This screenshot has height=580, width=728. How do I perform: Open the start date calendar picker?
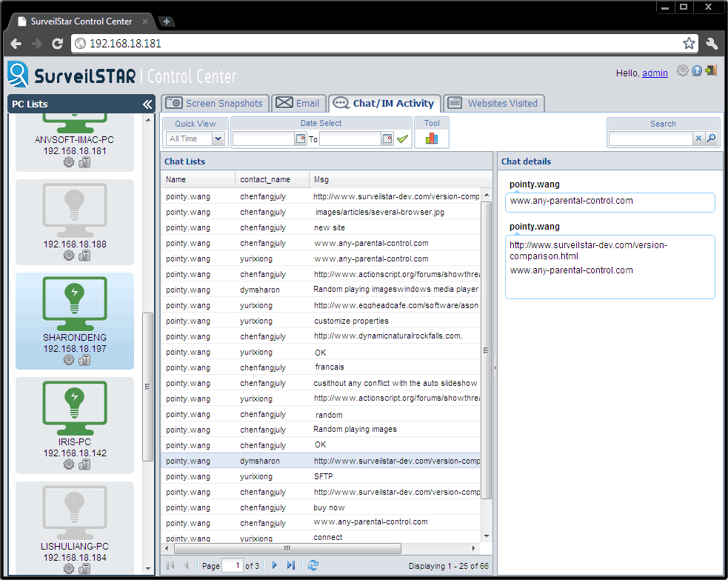[x=301, y=139]
